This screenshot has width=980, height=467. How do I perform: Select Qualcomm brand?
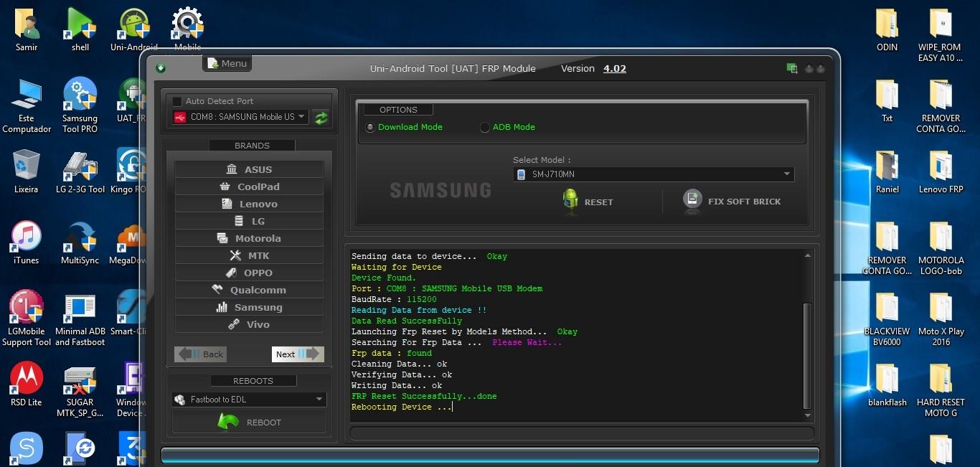(x=249, y=290)
